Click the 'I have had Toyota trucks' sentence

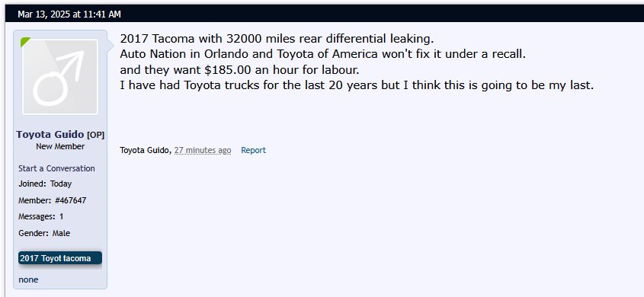point(357,86)
